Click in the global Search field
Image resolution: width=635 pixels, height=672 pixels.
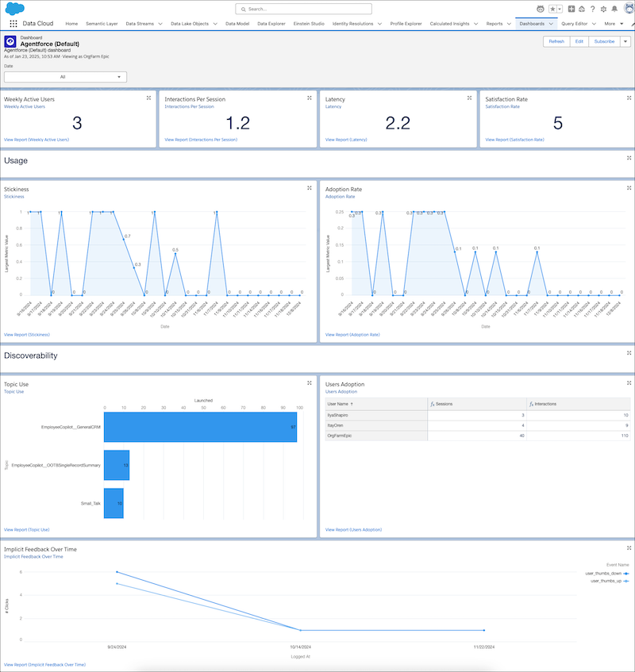point(317,9)
